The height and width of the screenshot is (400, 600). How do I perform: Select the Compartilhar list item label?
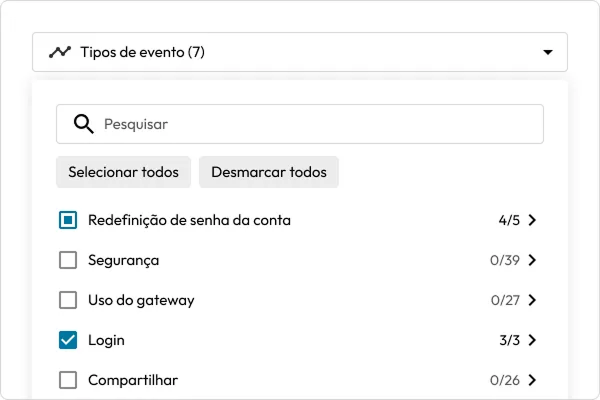[133, 380]
